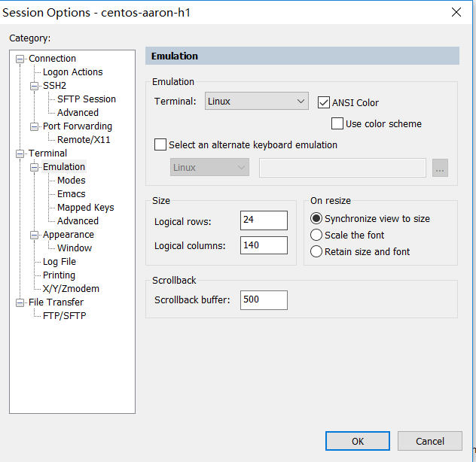Choose Retain size and font
Image resolution: width=476 pixels, height=462 pixels.
point(316,251)
